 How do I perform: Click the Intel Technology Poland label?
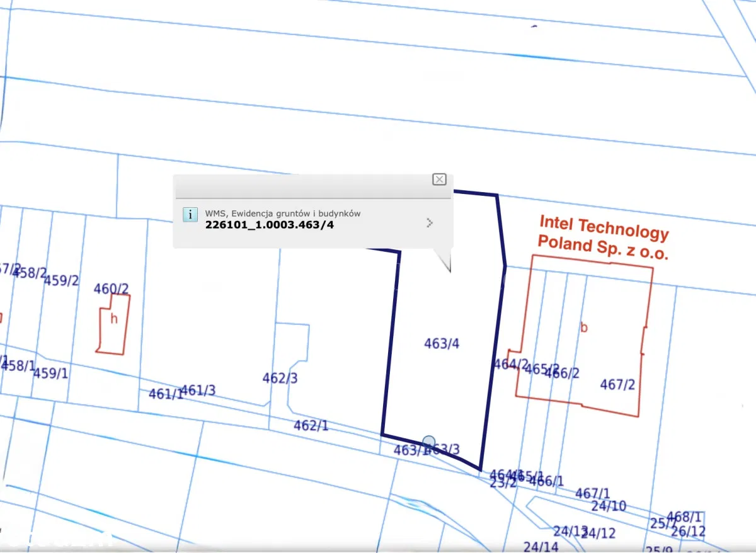603,237
